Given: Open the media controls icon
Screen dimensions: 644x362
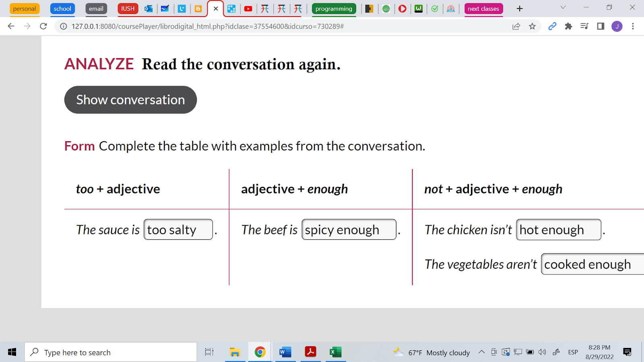Looking at the screenshot, I should (584, 26).
